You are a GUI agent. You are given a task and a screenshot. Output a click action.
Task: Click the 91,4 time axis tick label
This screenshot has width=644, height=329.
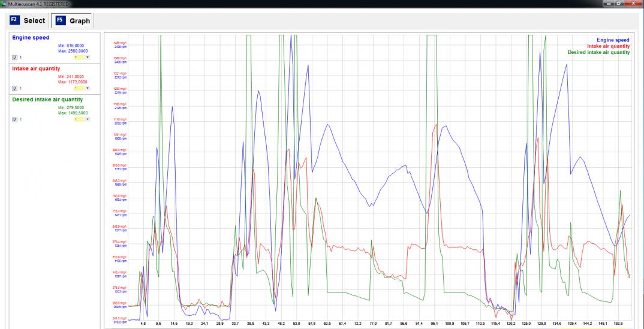419,324
